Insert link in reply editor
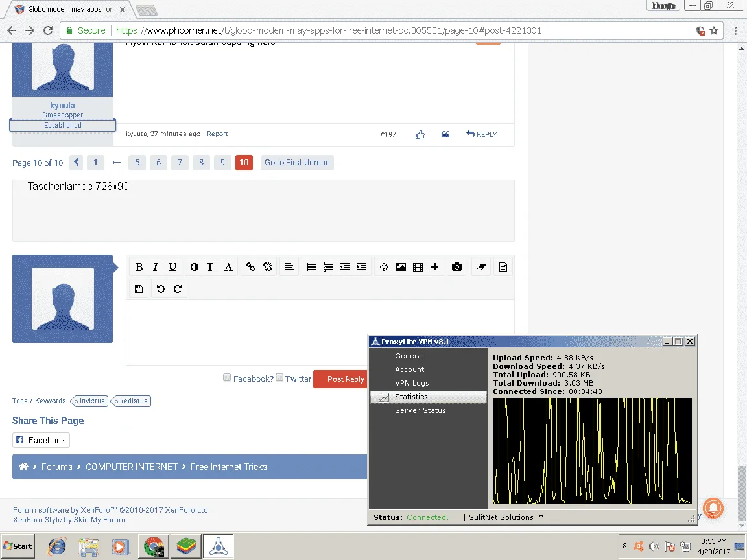747x560 pixels. click(250, 267)
